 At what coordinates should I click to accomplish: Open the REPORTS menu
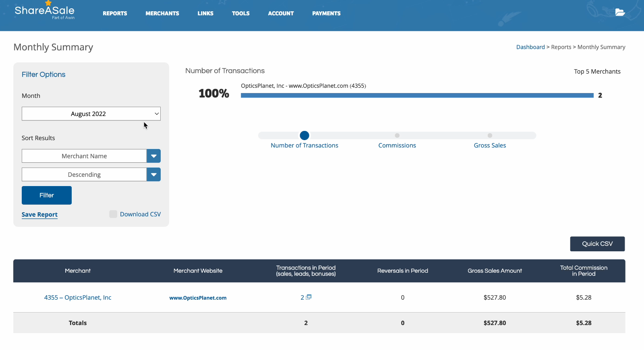pos(115,13)
